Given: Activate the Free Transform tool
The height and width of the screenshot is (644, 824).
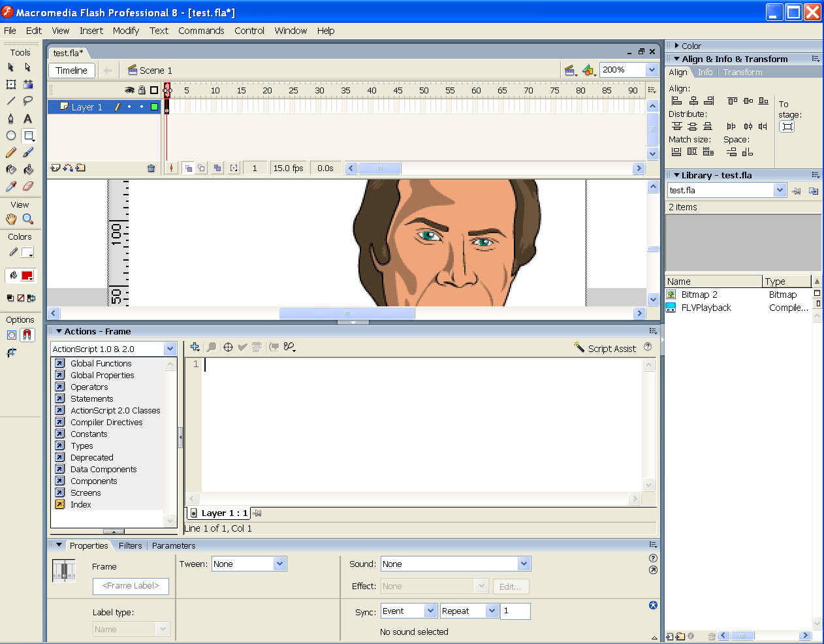Looking at the screenshot, I should [10, 84].
